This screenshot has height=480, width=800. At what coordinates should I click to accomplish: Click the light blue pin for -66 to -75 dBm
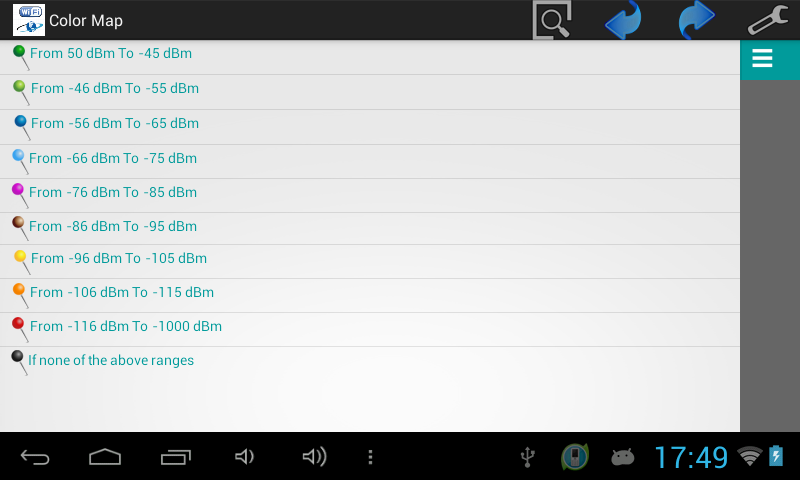(x=19, y=161)
